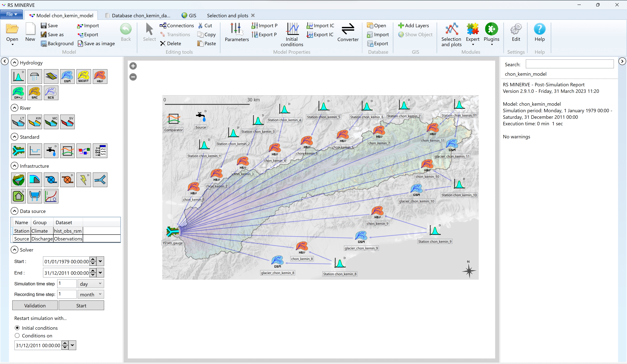
Task: Select the GSM glacier model icon
Action: click(x=67, y=76)
